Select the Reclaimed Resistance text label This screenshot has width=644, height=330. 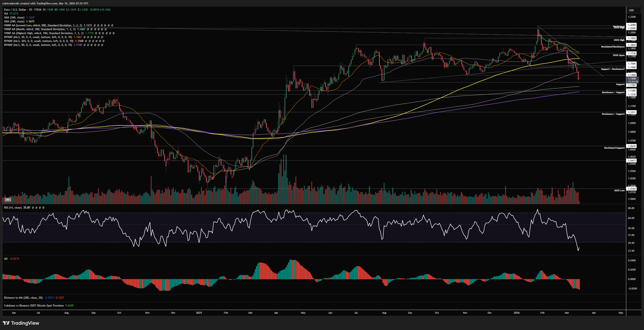pyautogui.click(x=613, y=47)
